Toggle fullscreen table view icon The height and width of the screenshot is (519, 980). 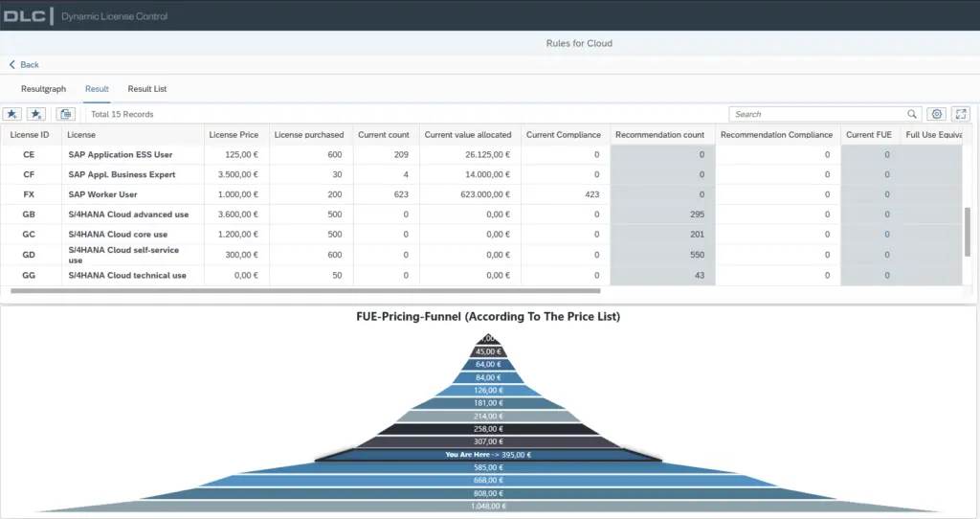[x=961, y=114]
